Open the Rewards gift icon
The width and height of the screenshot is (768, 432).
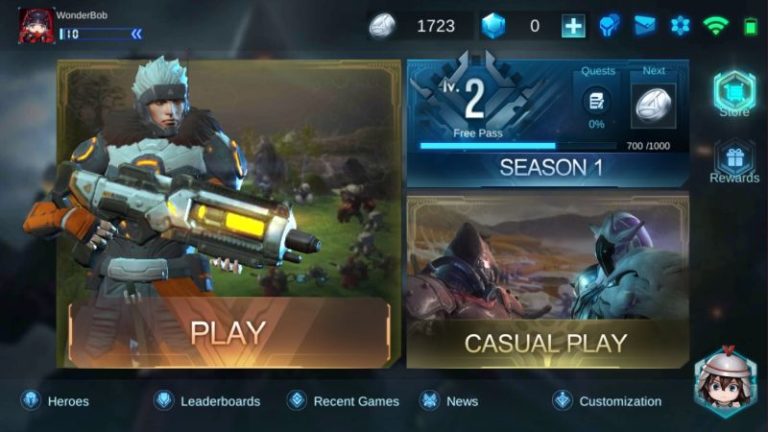[x=735, y=161]
